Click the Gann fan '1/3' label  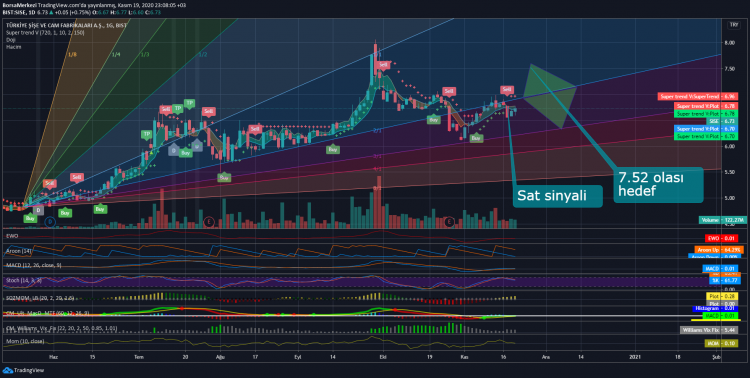tap(145, 55)
